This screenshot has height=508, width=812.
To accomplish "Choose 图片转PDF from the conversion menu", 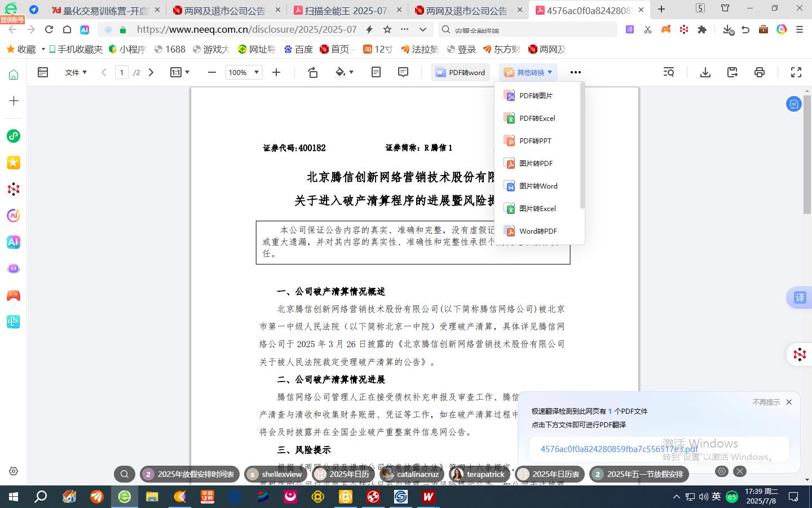I will (536, 164).
